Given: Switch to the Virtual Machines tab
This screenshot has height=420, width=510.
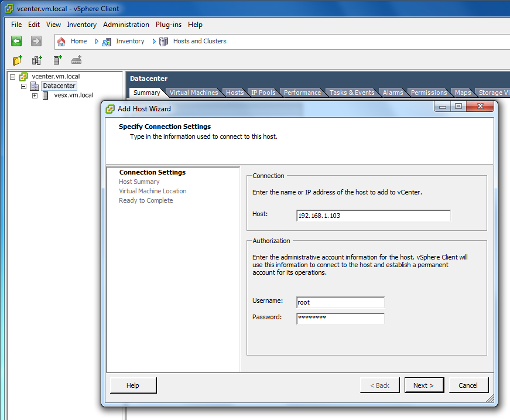Looking at the screenshot, I should tap(194, 93).
